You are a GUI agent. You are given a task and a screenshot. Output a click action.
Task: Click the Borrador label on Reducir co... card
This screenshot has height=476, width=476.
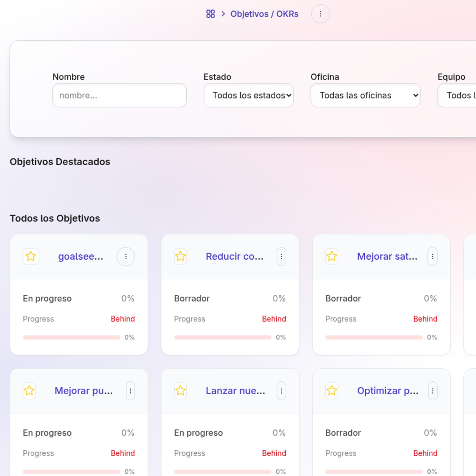point(192,298)
